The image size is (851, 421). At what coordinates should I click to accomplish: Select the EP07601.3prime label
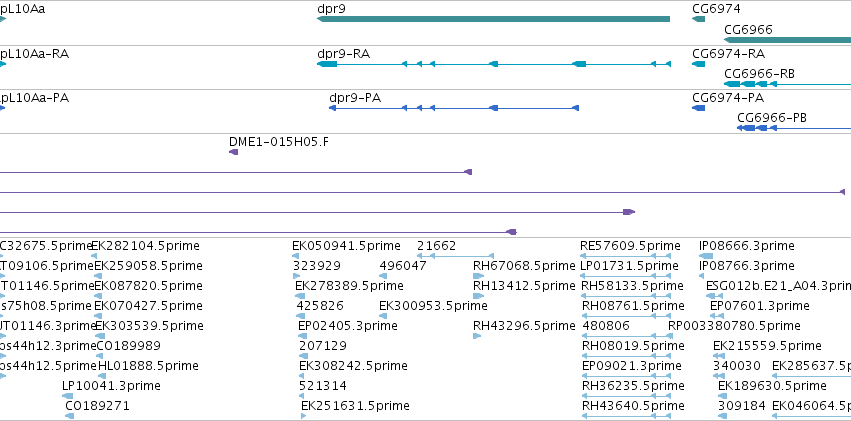tap(760, 305)
